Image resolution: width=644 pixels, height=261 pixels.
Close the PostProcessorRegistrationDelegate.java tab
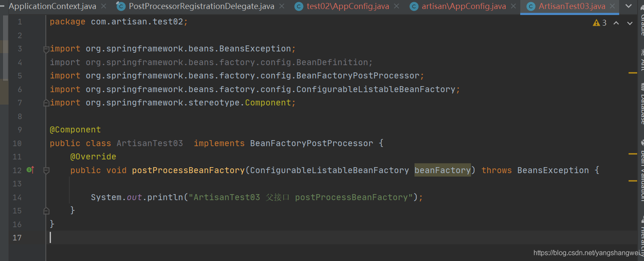[282, 6]
